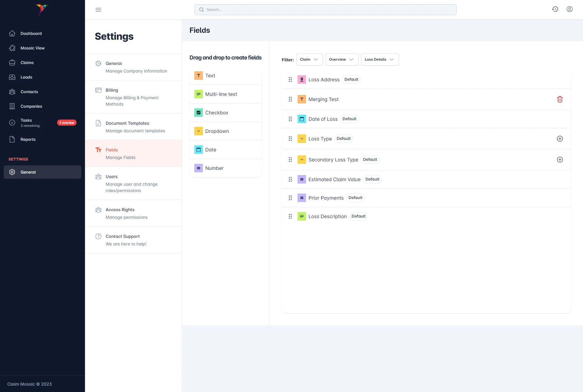Click the history icon in the top bar
The width and height of the screenshot is (583, 392).
pos(555,9)
